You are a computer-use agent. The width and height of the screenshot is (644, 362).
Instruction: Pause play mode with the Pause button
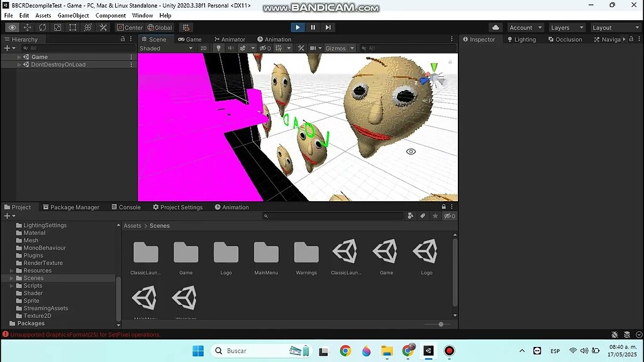[x=312, y=27]
